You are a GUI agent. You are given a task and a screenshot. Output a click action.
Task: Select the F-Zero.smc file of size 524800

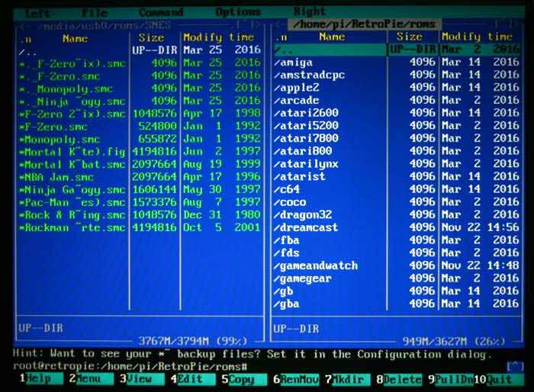click(x=140, y=127)
